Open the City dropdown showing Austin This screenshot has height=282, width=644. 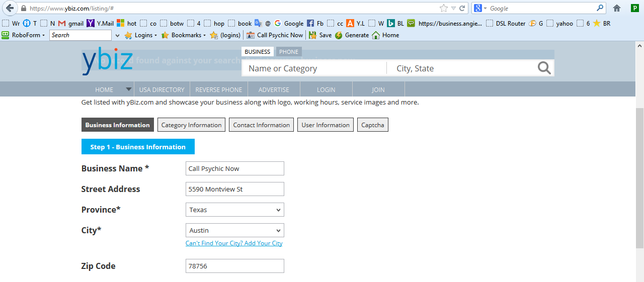point(235,230)
